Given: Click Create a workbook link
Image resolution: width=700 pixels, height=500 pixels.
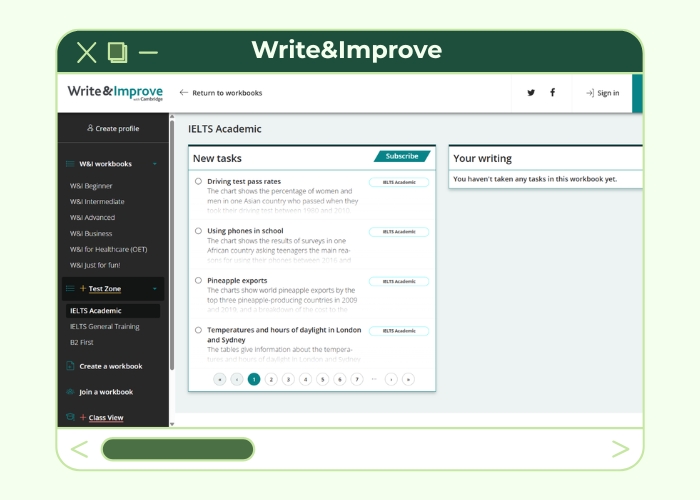Looking at the screenshot, I should coord(111,366).
